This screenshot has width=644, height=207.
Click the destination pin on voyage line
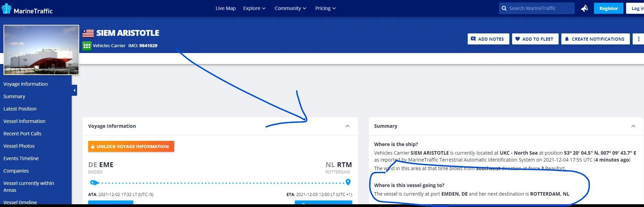[348, 182]
